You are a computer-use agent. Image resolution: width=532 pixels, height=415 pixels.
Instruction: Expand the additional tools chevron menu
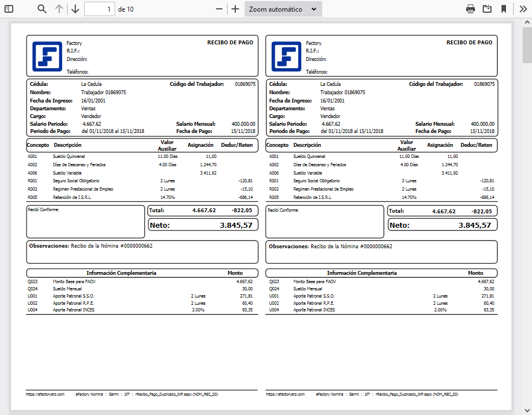click(x=523, y=9)
